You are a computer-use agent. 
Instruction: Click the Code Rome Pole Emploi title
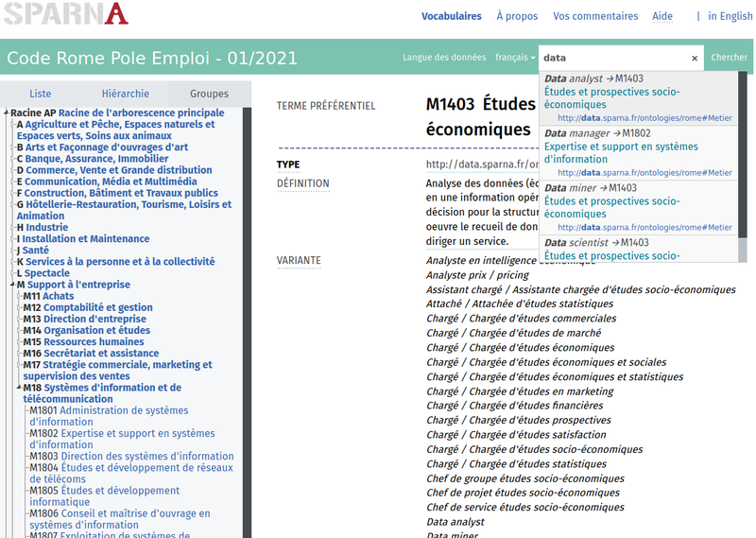coord(152,58)
